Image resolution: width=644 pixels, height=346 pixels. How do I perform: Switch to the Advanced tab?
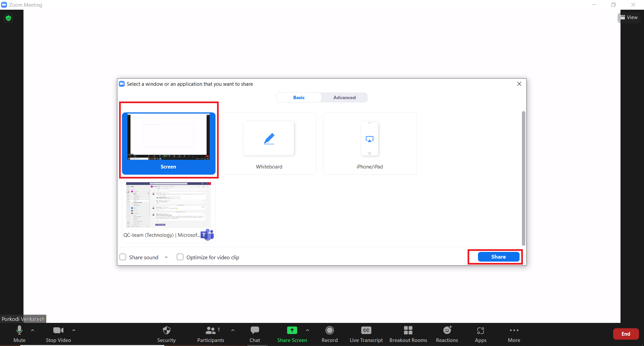point(344,97)
